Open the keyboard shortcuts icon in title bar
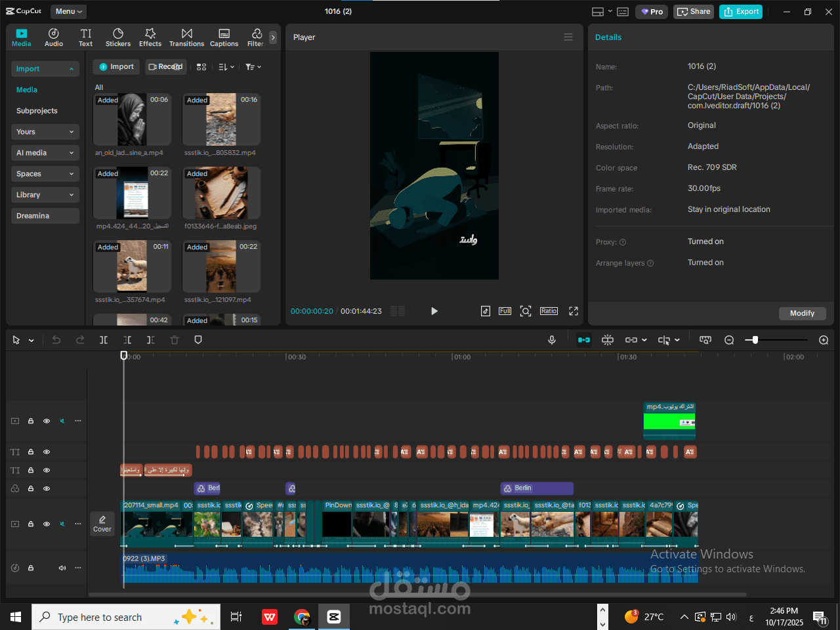Screen dimensions: 840x630 [x=623, y=12]
